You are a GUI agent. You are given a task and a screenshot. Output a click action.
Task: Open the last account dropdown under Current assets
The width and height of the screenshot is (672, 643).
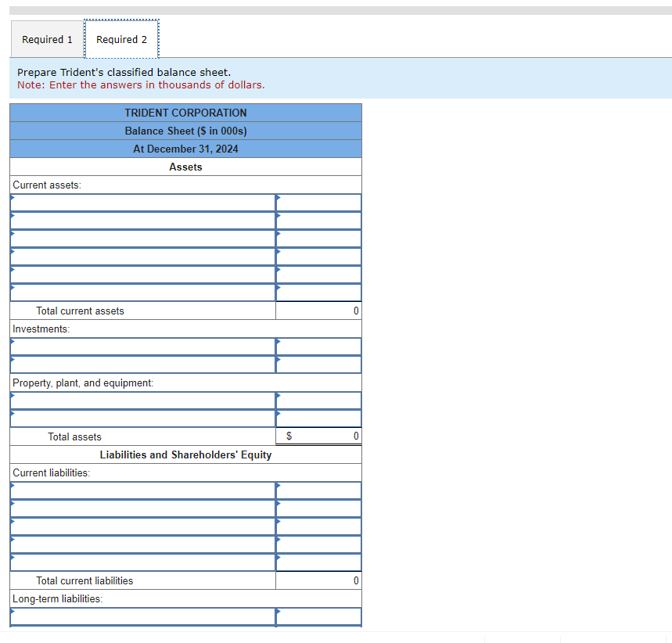(x=142, y=292)
